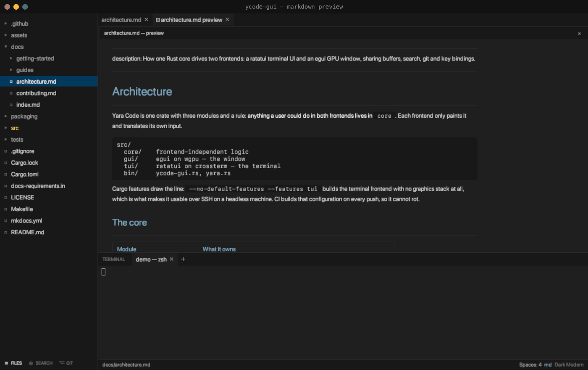The height and width of the screenshot is (370, 588).
Task: Click the file icon beside Cargo.toml
Action: click(x=5, y=174)
